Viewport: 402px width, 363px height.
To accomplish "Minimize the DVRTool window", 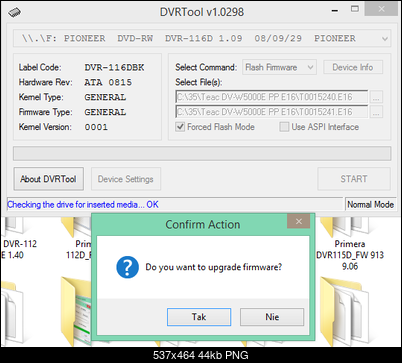I will click(335, 10).
